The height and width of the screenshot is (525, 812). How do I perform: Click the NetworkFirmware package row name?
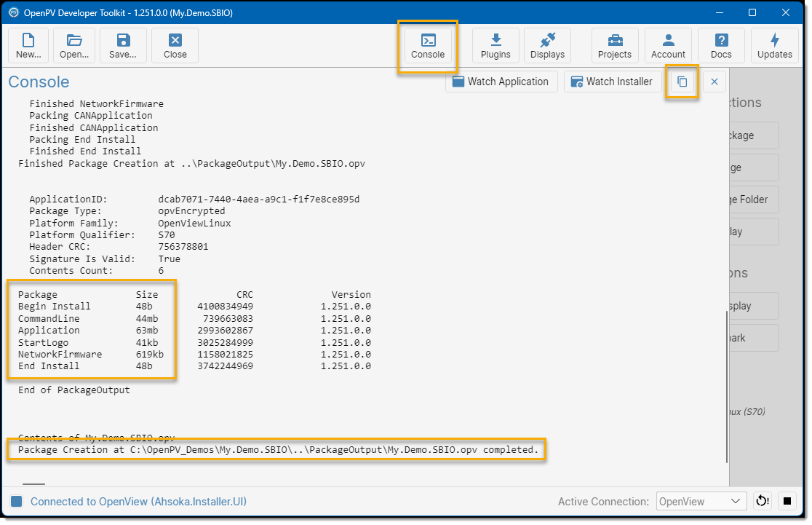pyautogui.click(x=60, y=355)
